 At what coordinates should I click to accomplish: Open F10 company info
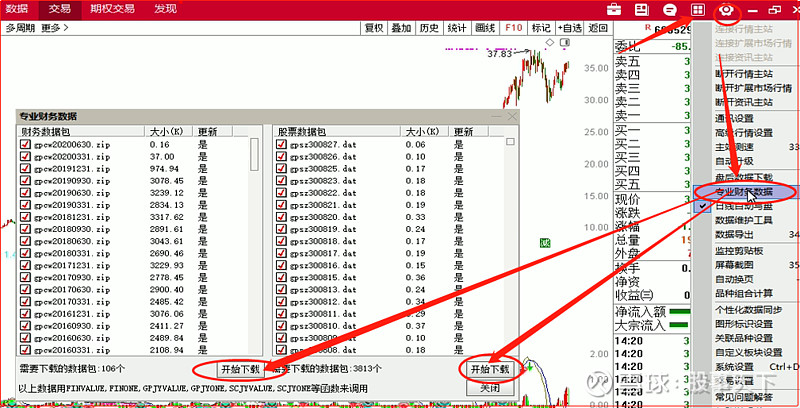point(513,28)
